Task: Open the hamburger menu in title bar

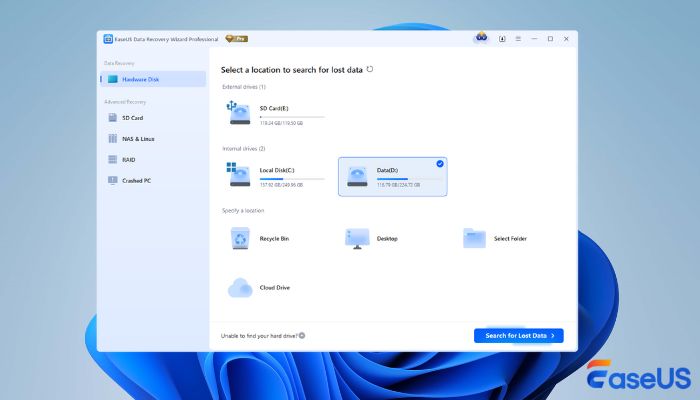Action: [x=518, y=38]
